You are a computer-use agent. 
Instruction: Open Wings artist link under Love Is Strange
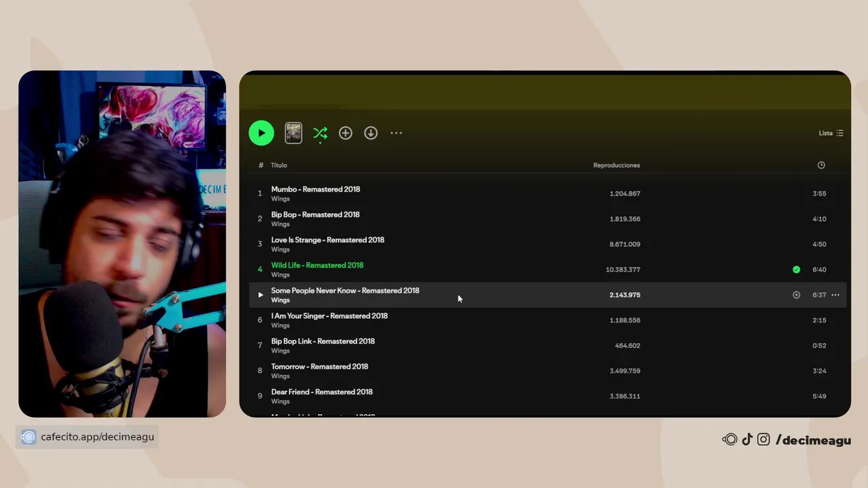pyautogui.click(x=280, y=249)
